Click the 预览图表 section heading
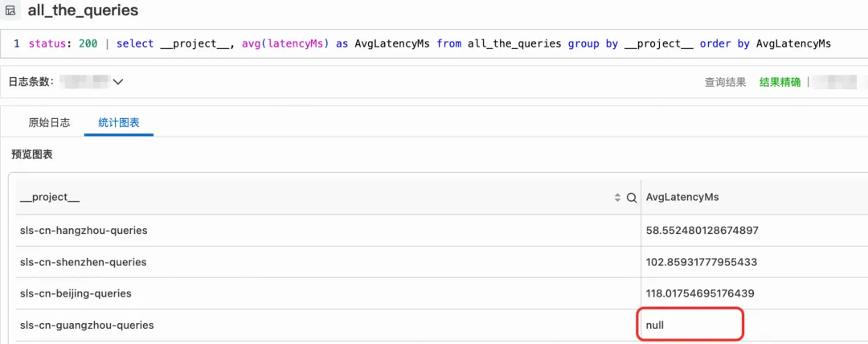Screen dimensions: 868x344 (32, 154)
